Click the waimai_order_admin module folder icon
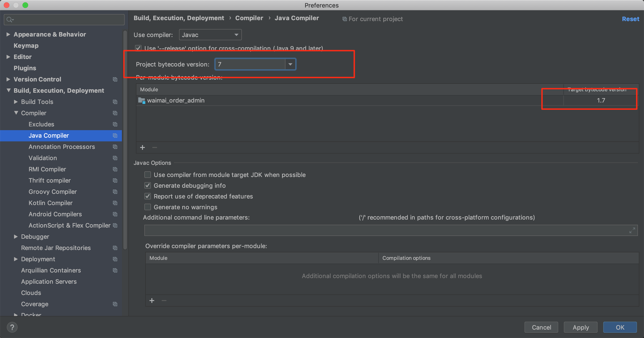644x338 pixels. click(x=142, y=101)
